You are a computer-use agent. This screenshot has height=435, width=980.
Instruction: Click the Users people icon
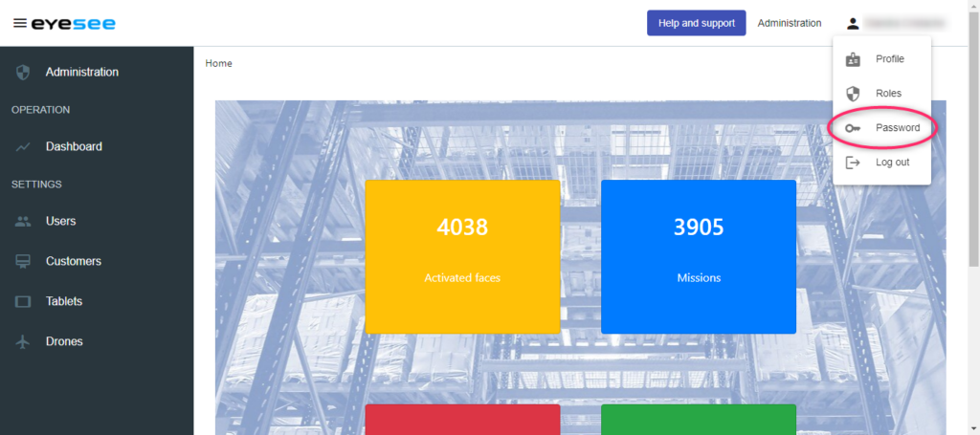(24, 221)
